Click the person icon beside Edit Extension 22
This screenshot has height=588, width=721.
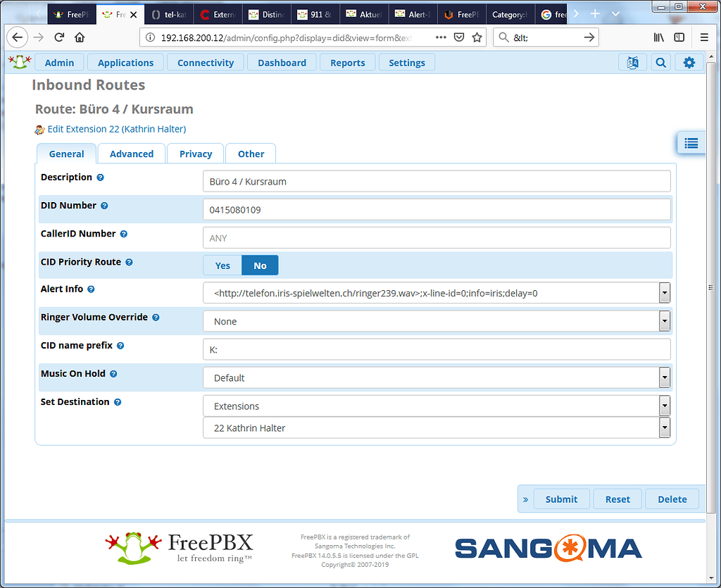click(40, 129)
